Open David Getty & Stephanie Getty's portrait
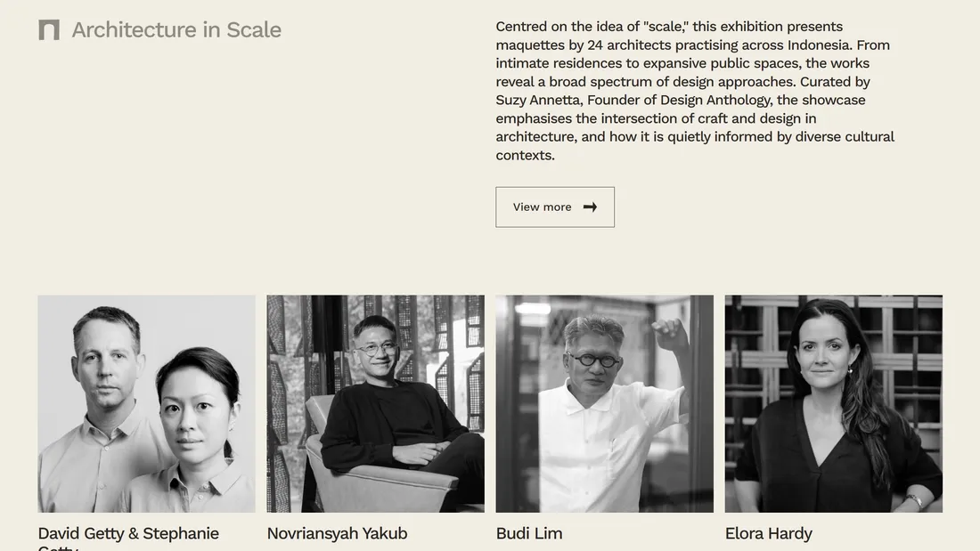This screenshot has width=980, height=551. tap(146, 403)
